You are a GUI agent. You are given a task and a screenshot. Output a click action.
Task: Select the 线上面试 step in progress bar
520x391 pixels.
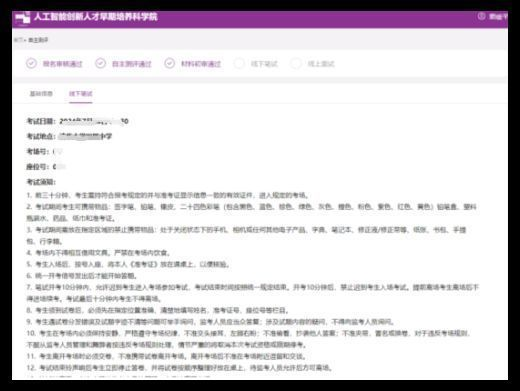321,64
